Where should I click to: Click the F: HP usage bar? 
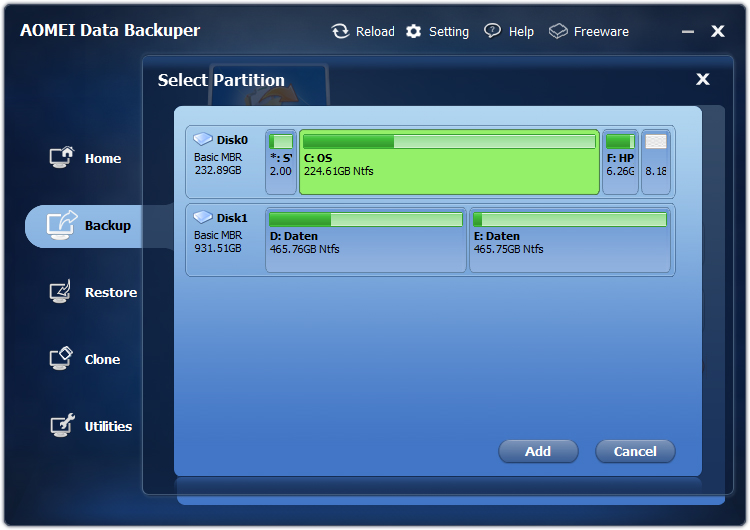[x=620, y=141]
